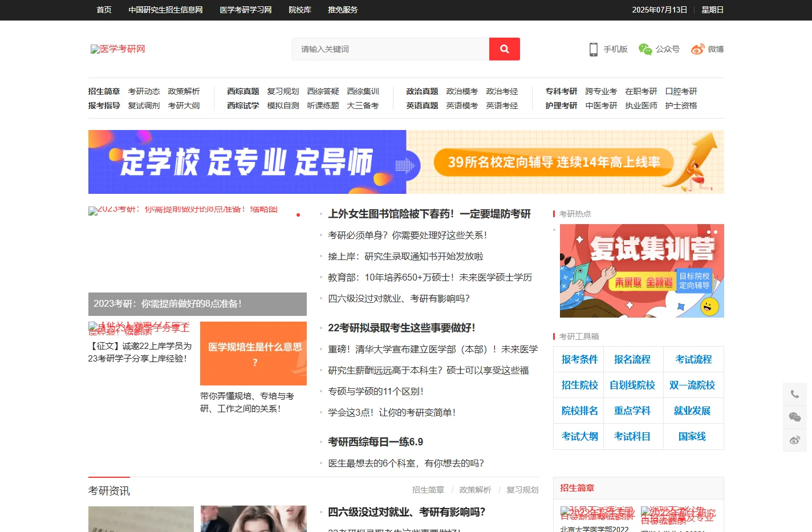Open 模拟自测 navigation link
This screenshot has width=812, height=532.
(x=283, y=105)
